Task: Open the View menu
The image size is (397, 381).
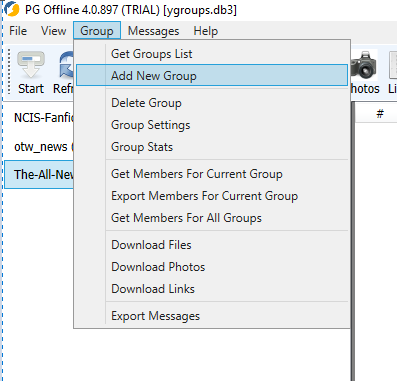Action: tap(53, 31)
